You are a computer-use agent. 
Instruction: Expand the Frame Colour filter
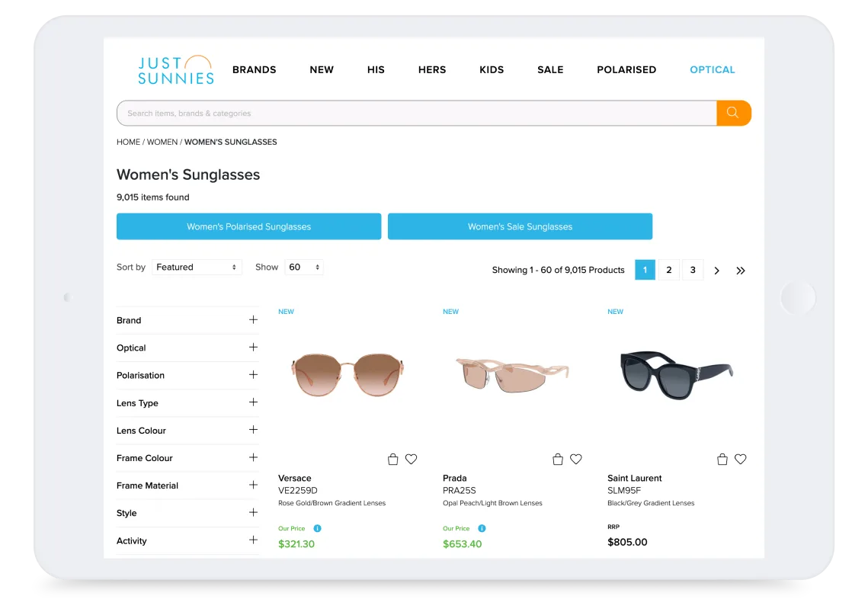[187, 458]
